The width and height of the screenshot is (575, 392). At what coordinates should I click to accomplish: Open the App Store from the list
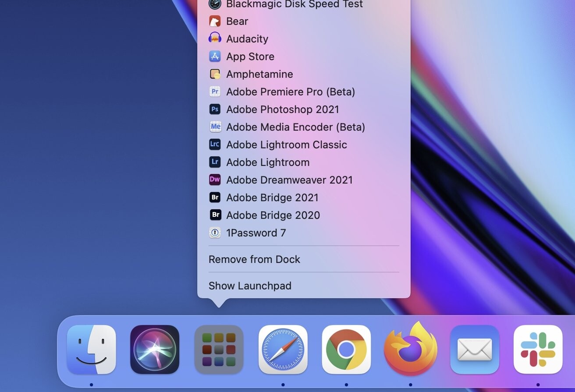coord(250,56)
